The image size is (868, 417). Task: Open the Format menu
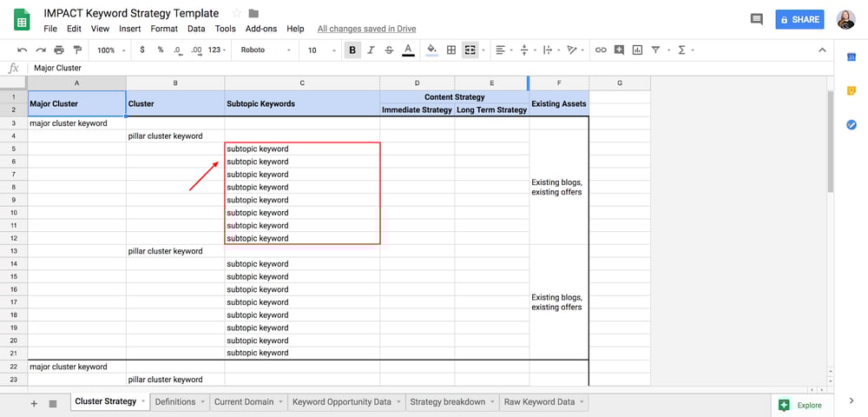(164, 29)
